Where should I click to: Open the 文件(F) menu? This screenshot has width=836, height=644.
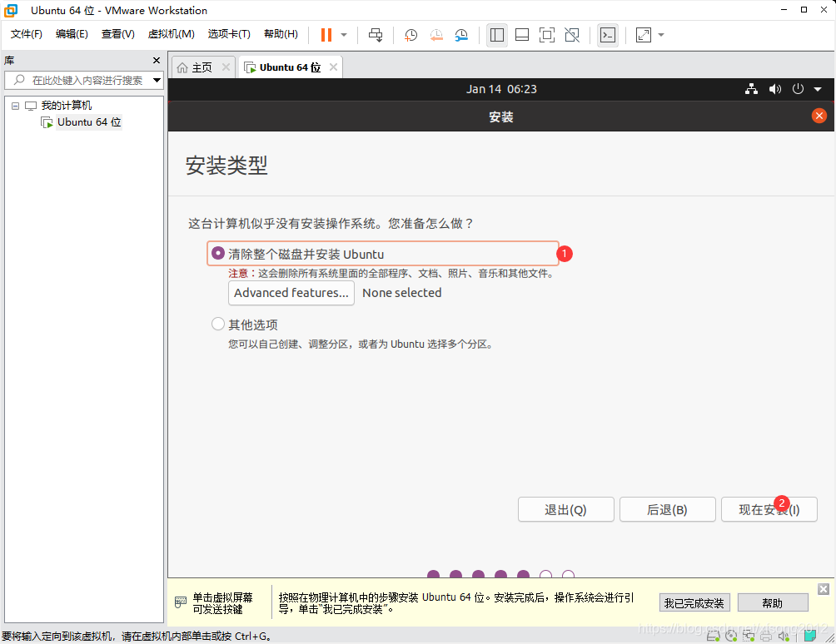[26, 34]
